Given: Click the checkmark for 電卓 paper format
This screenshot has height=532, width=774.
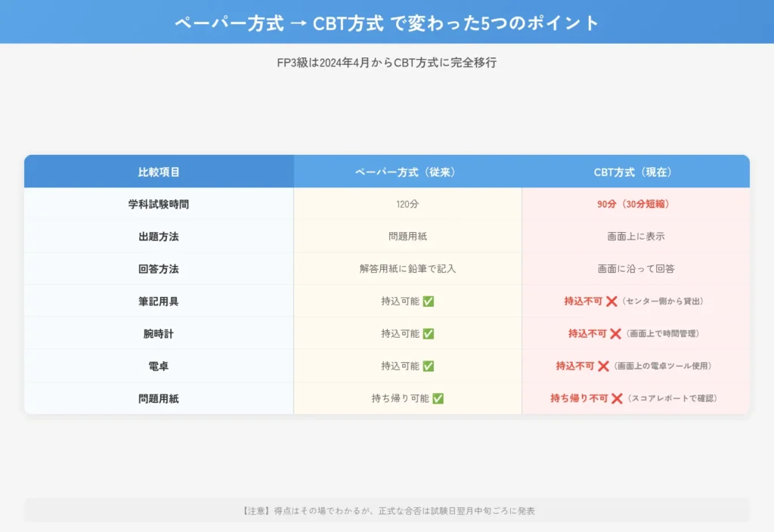Looking at the screenshot, I should click(429, 365).
